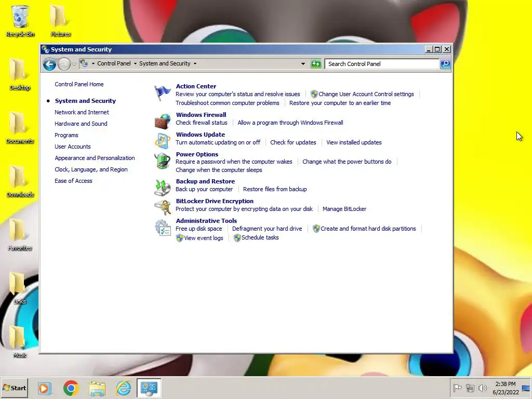The image size is (532, 399).
Task: Launch Google Chrome from the taskbar
Action: point(71,388)
